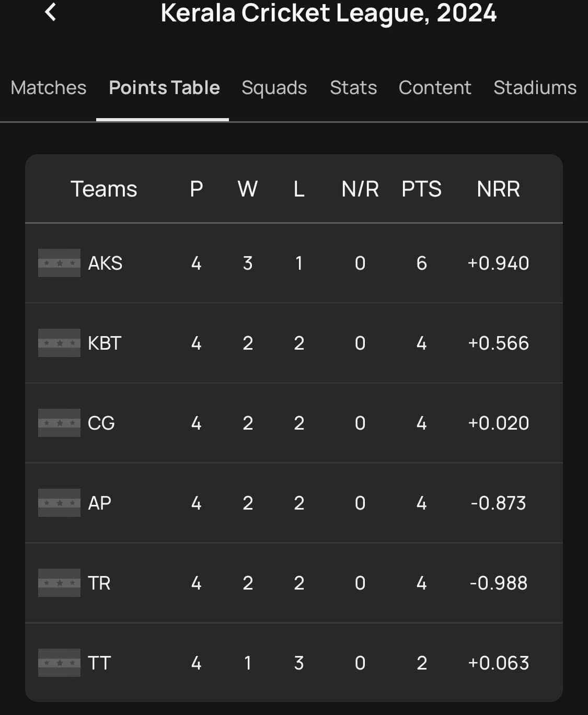Viewport: 588px width, 715px height.
Task: Go to the Content tab
Action: pos(435,88)
